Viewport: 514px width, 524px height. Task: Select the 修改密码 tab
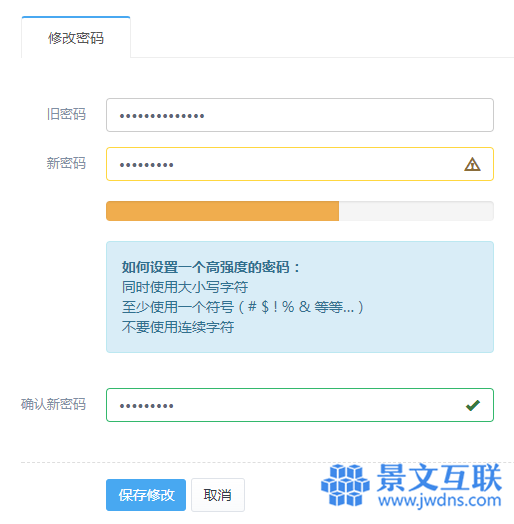76,37
